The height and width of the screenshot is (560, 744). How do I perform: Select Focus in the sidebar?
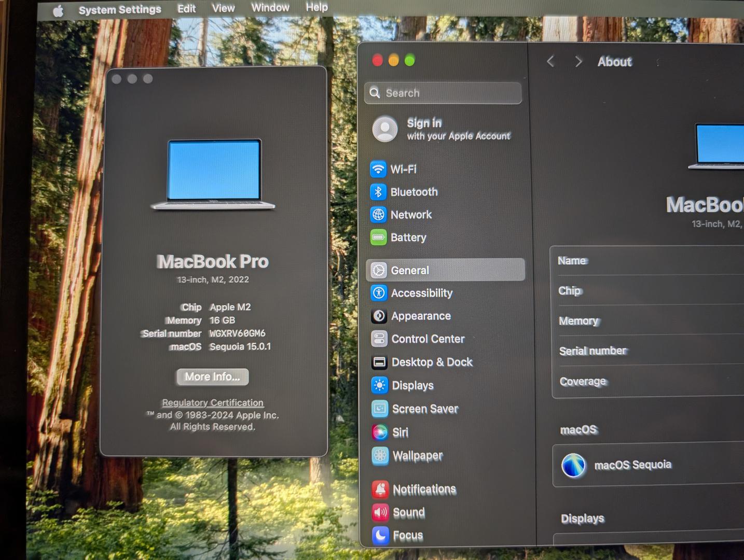click(449, 535)
